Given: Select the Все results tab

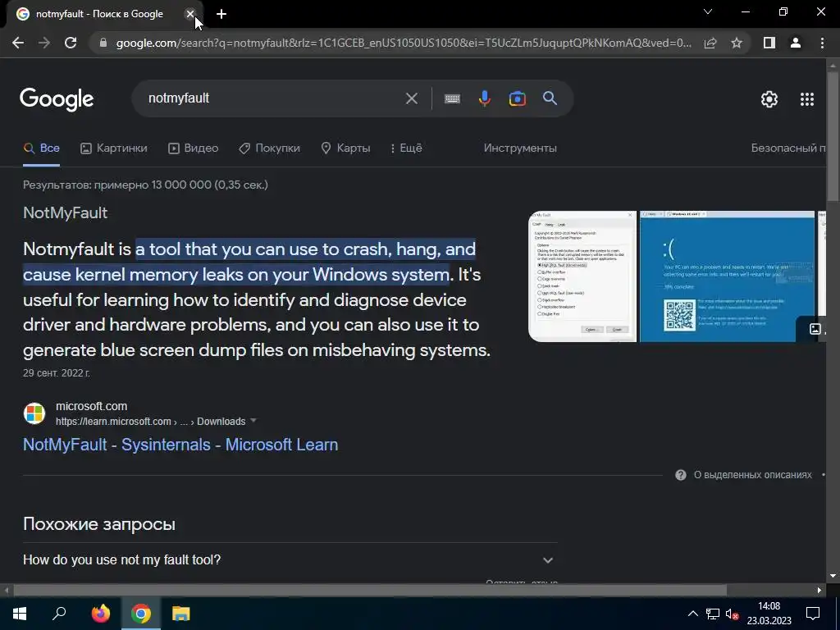Looking at the screenshot, I should pyautogui.click(x=42, y=148).
